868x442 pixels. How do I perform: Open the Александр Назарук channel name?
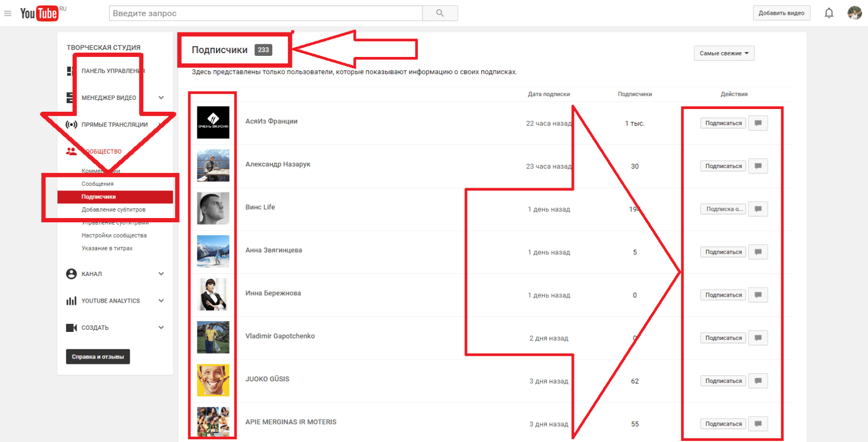pos(278,164)
